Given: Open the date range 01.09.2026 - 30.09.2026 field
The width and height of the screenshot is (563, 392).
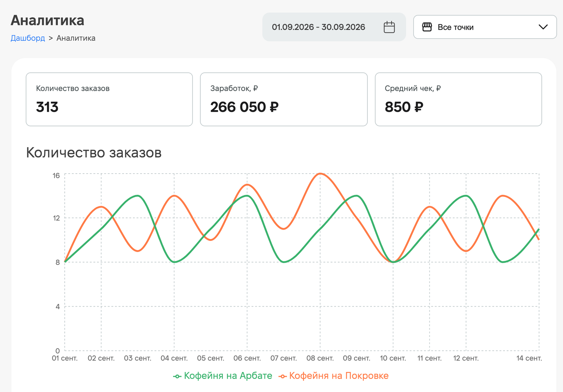Looking at the screenshot, I should tap(334, 27).
